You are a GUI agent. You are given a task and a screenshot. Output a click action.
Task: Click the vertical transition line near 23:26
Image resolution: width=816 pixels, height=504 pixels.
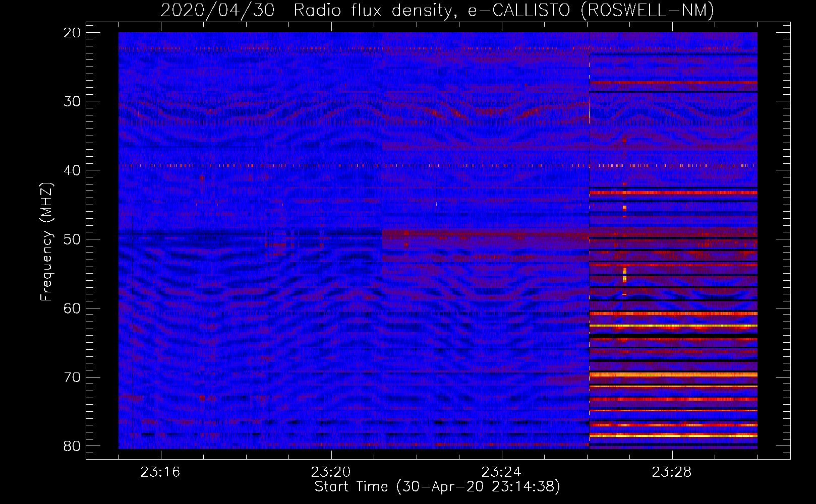pos(589,240)
